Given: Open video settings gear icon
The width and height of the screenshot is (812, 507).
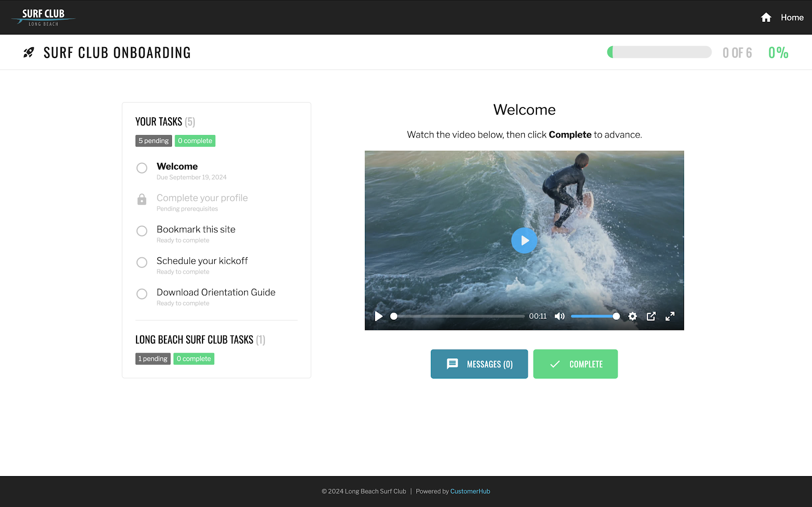Looking at the screenshot, I should [x=632, y=316].
